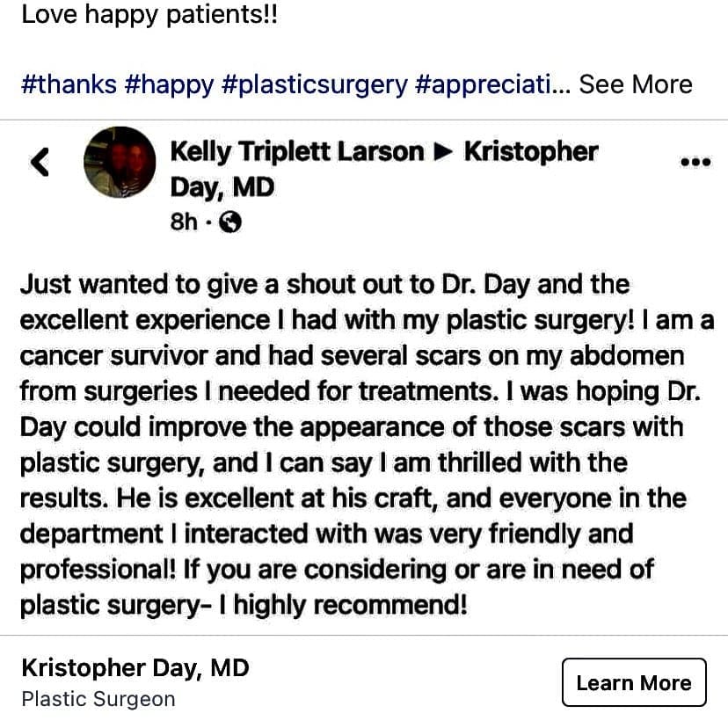
Task: Click the Love happy patients caption text
Action: (149, 15)
